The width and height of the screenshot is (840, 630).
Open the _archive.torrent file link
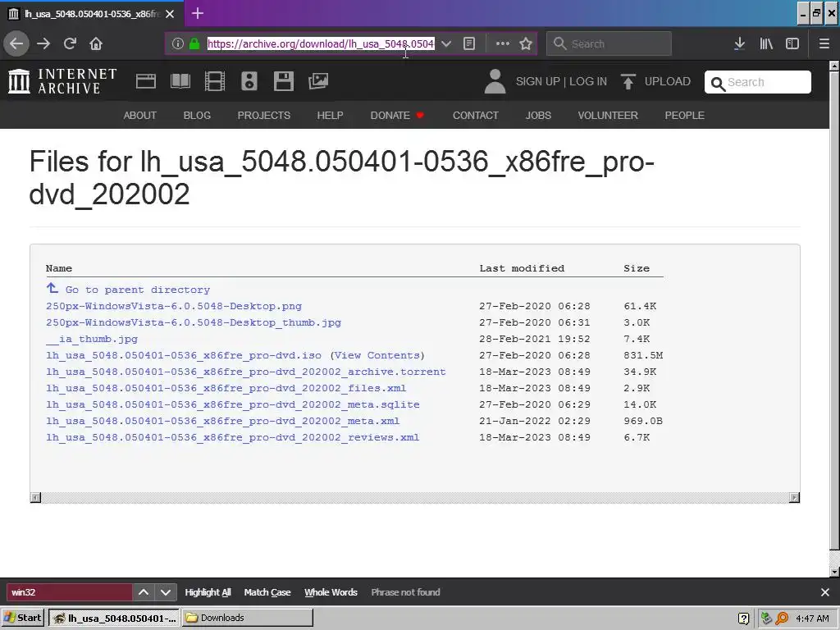click(x=246, y=372)
